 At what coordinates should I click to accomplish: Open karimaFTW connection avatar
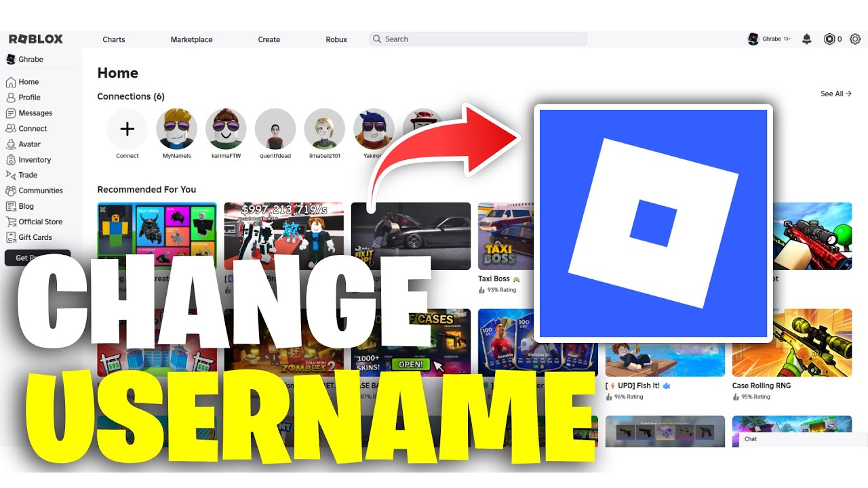pyautogui.click(x=226, y=129)
